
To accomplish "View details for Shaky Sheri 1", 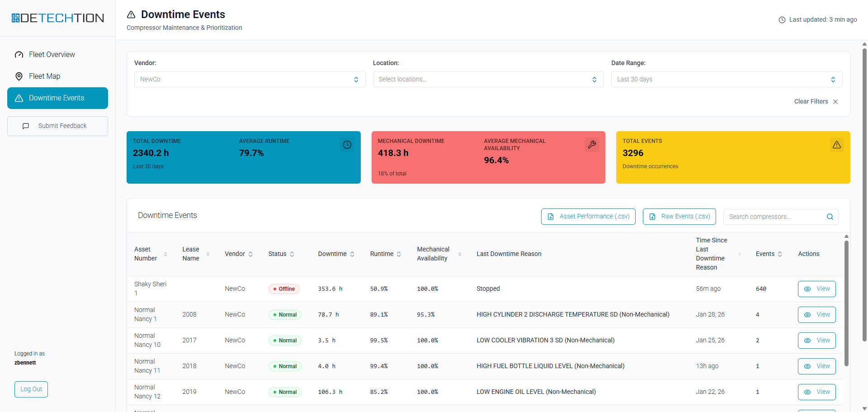I will 816,289.
